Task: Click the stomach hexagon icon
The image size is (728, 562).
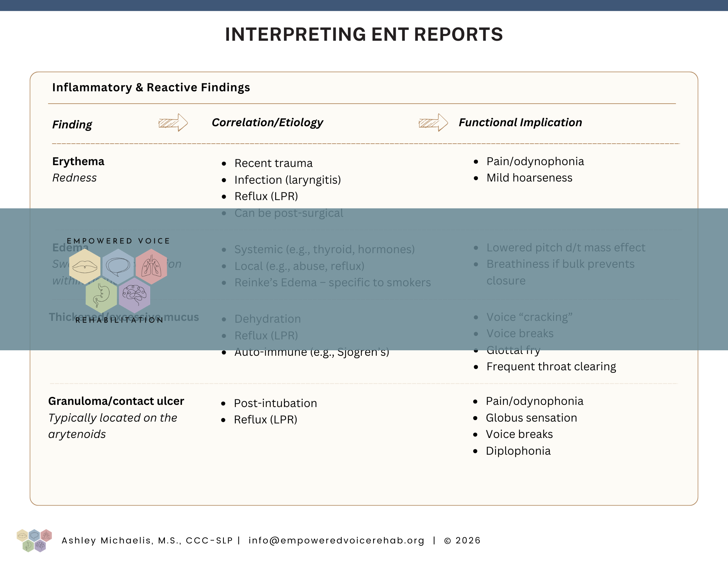Action: coord(101,295)
